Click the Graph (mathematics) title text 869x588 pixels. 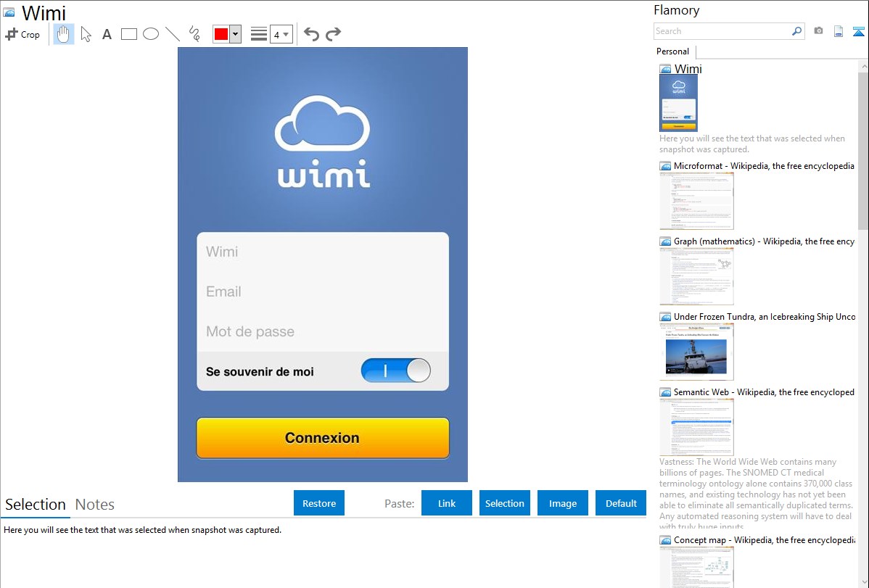[x=764, y=241]
